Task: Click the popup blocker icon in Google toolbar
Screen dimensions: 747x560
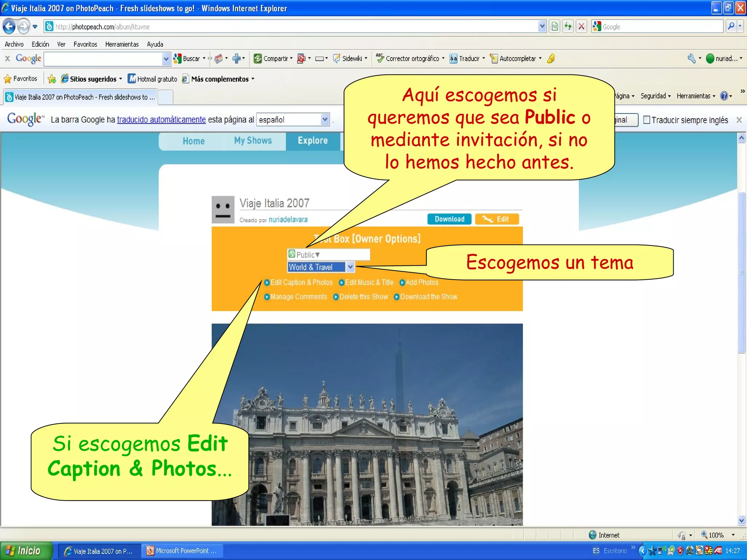Action: point(301,59)
